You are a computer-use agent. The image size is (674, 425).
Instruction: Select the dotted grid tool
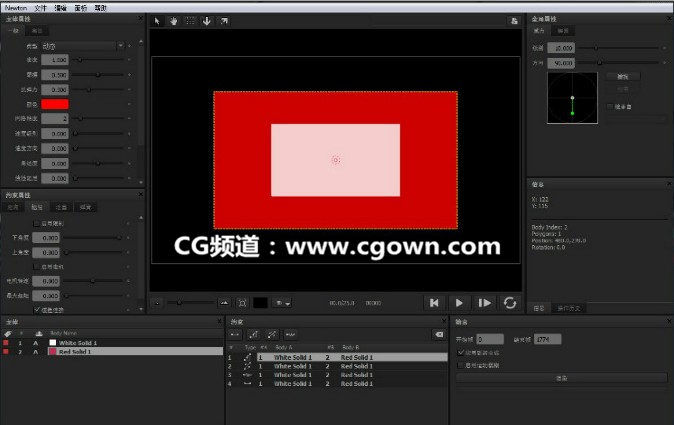(x=190, y=21)
